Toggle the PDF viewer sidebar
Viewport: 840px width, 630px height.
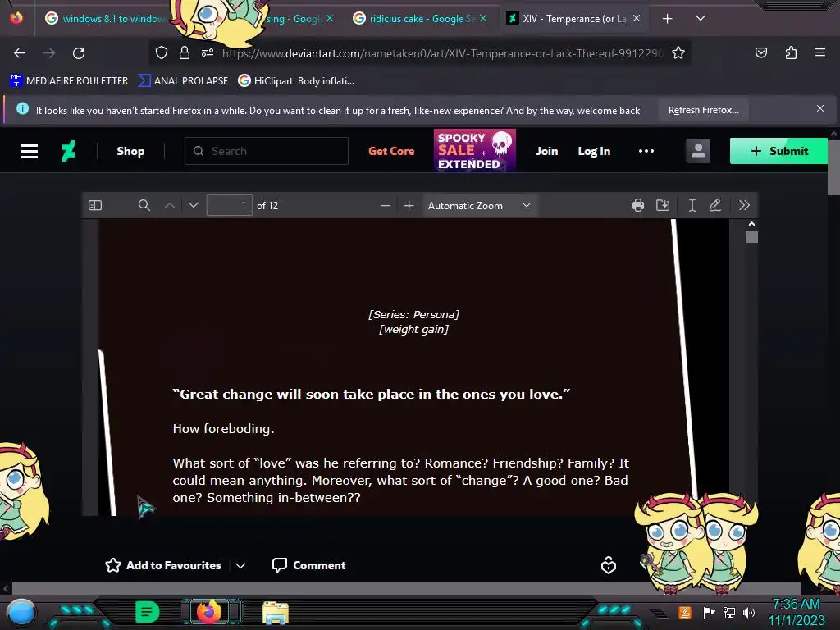[95, 205]
